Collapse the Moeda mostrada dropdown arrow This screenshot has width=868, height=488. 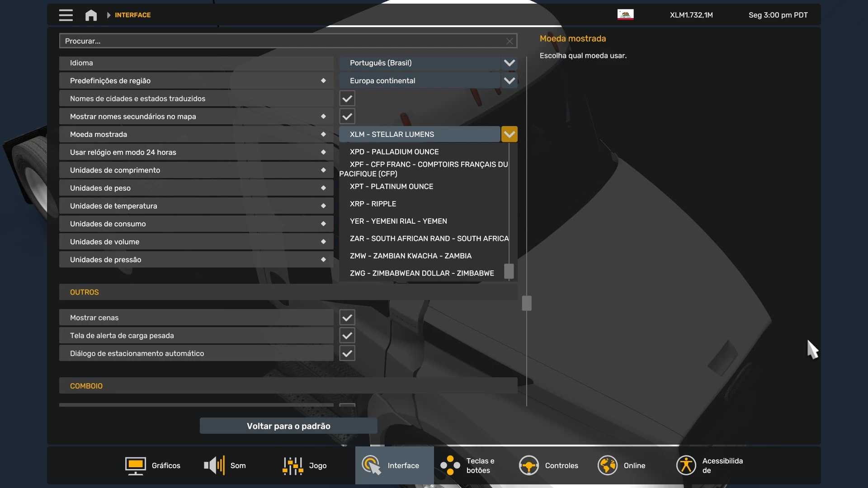pos(509,134)
